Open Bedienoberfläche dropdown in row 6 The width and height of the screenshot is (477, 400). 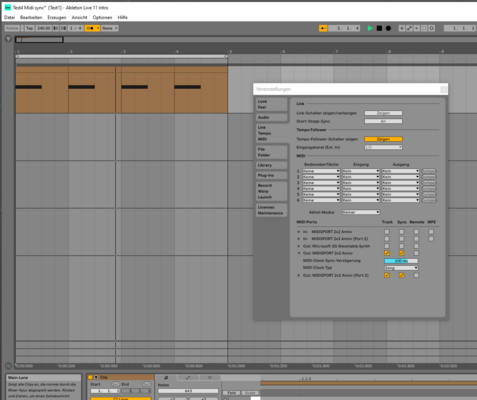click(x=321, y=200)
